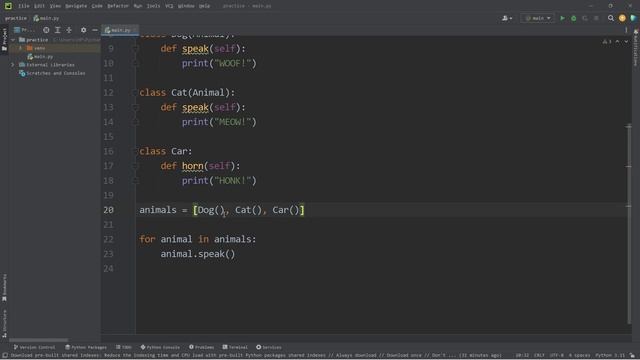Toggle the Structure side tab

[4, 323]
